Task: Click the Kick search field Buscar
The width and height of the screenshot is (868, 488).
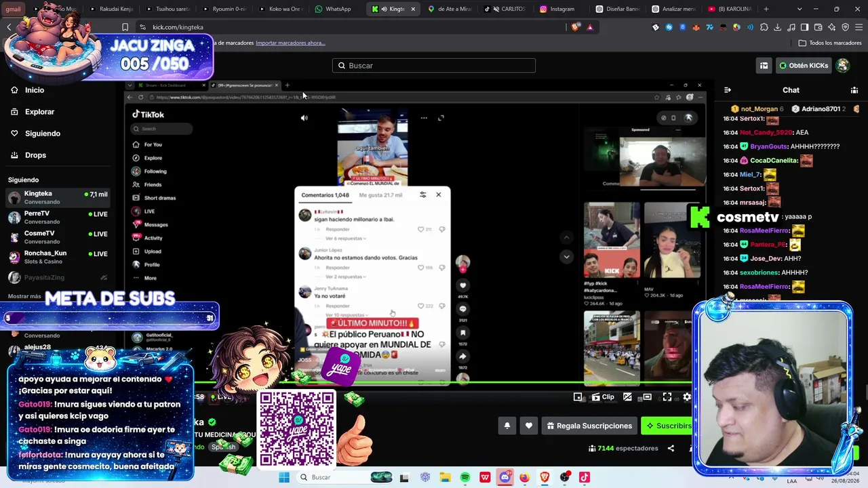Action: click(434, 66)
